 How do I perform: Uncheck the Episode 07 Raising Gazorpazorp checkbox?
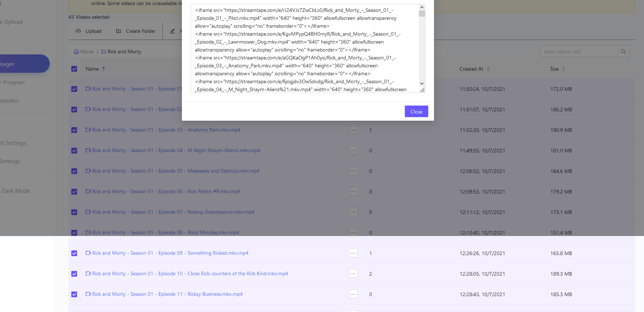[x=74, y=212]
